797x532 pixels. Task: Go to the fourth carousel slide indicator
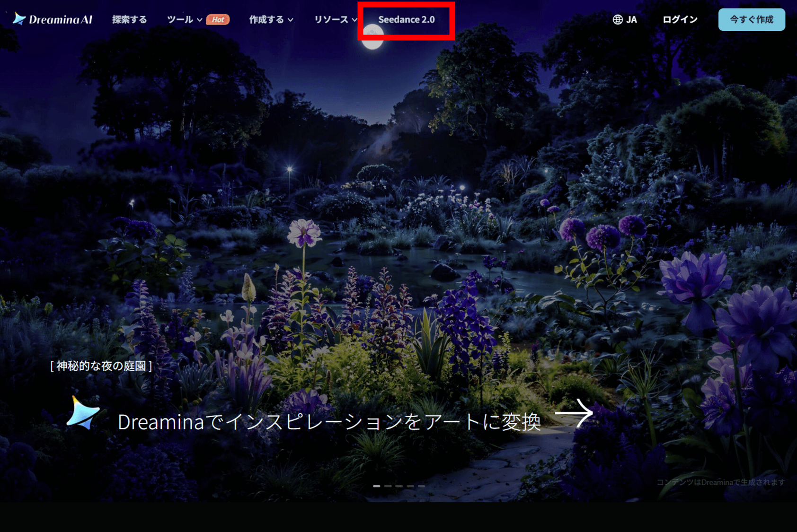[410, 486]
